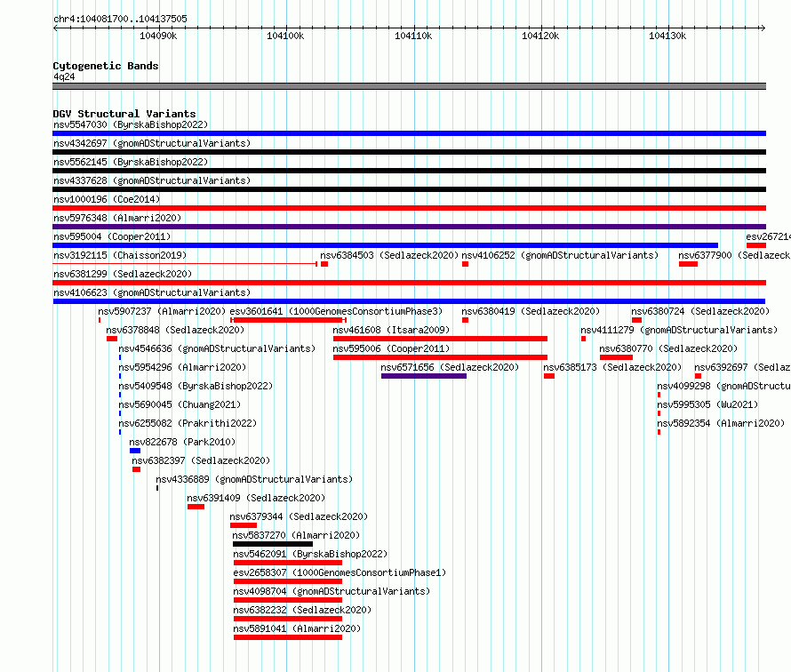
Task: Click the nsv6392697 variant label
Action: click(743, 367)
